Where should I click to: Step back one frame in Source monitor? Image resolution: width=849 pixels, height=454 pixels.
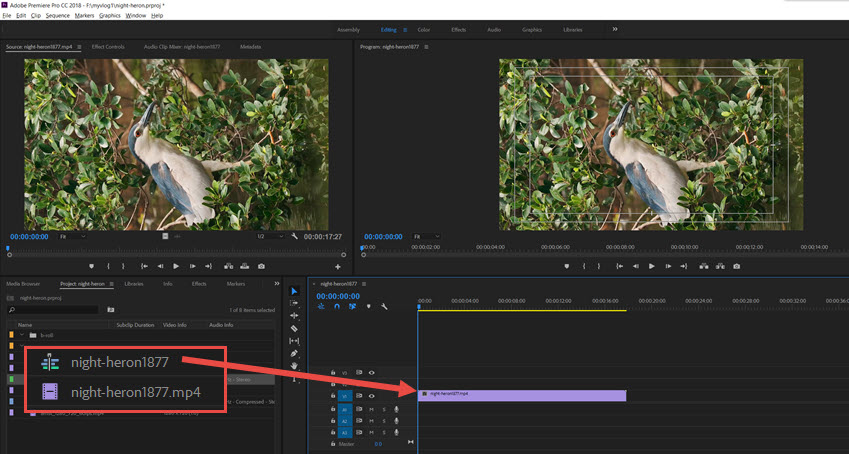(160, 267)
